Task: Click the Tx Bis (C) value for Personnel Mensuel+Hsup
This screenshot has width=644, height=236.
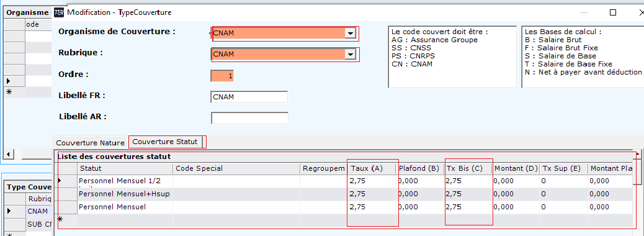Action: tap(468, 194)
